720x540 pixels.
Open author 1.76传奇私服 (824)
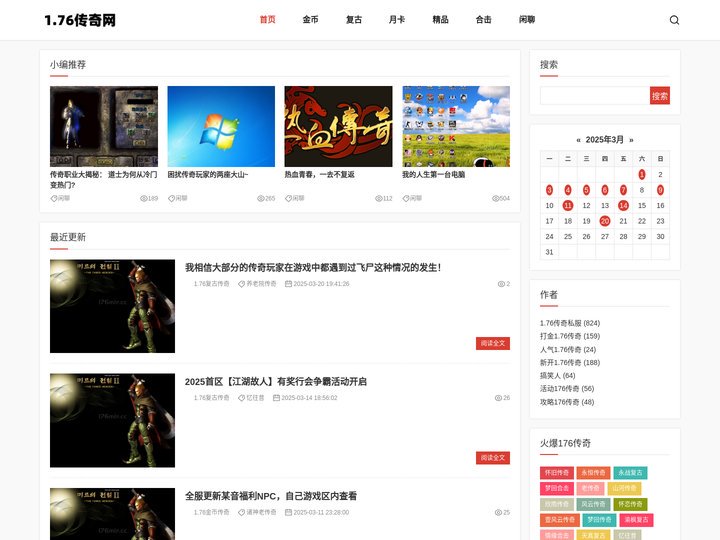click(570, 323)
